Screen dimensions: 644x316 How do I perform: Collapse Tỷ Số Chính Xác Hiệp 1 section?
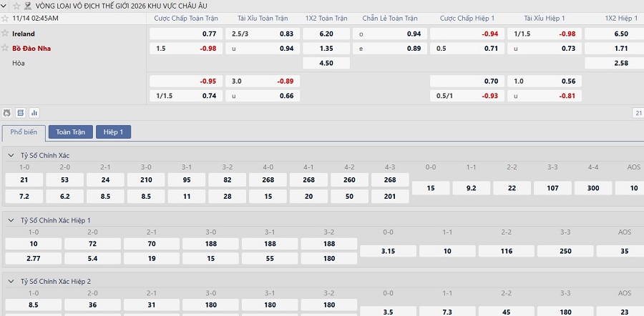[11, 220]
